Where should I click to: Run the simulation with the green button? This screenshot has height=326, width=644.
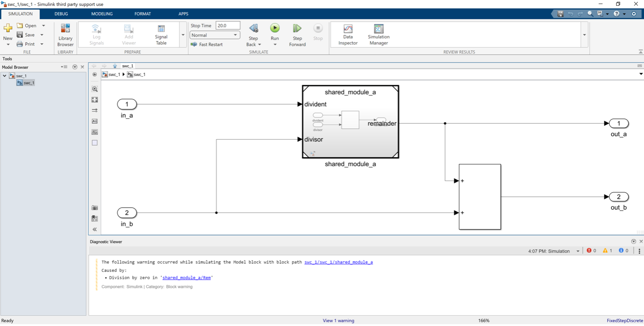tap(275, 28)
